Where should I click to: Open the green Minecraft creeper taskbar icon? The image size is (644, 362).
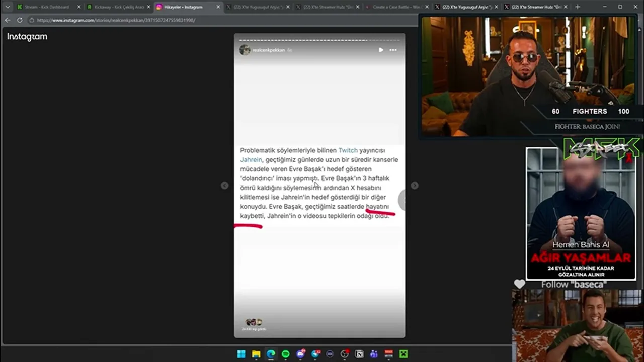pos(404,354)
